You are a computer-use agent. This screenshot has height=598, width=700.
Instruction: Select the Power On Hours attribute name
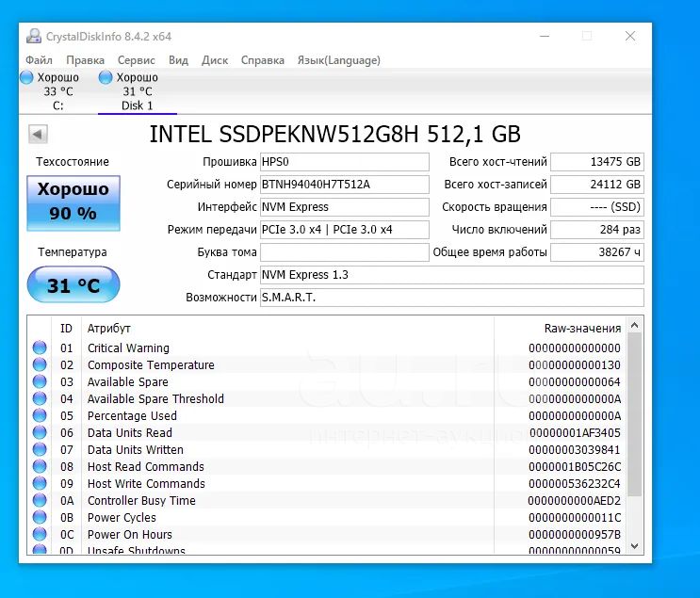click(x=129, y=534)
